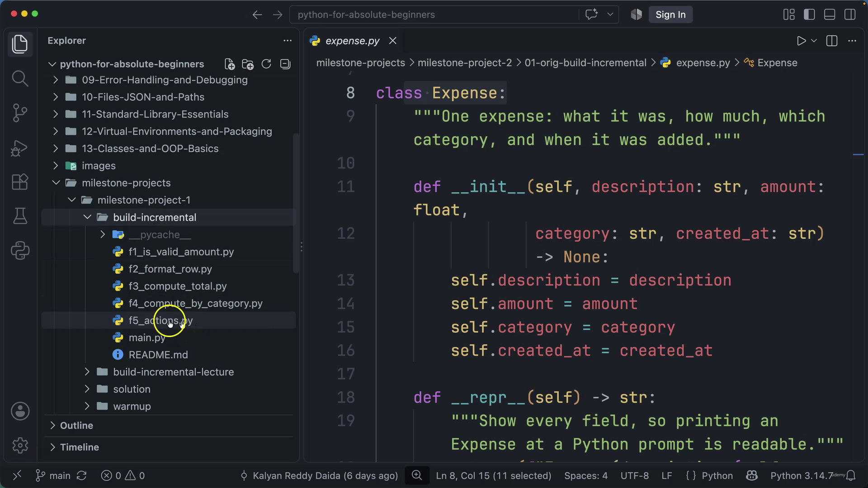
Task: Open the Copilot chat icon in title bar
Action: coord(591,14)
